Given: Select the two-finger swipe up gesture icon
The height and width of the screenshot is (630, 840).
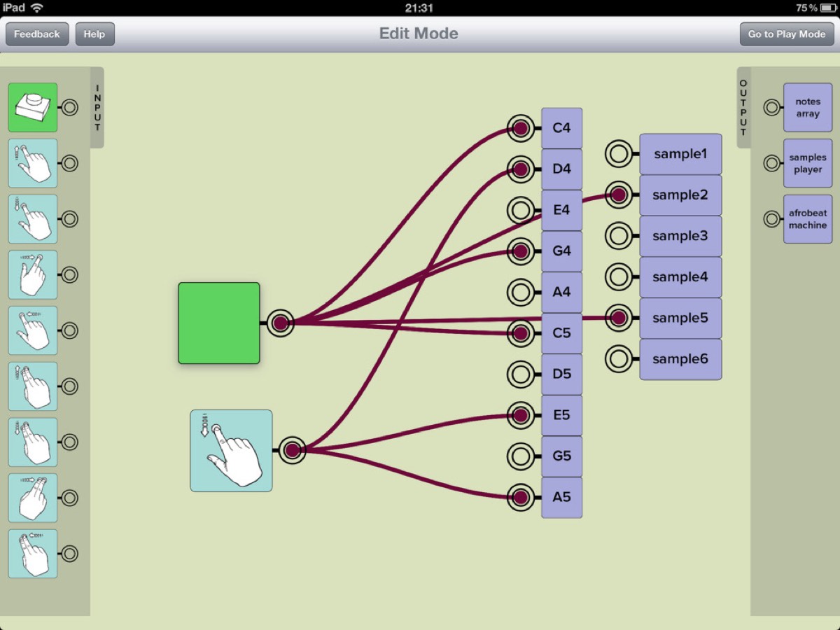Looking at the screenshot, I should (x=33, y=386).
